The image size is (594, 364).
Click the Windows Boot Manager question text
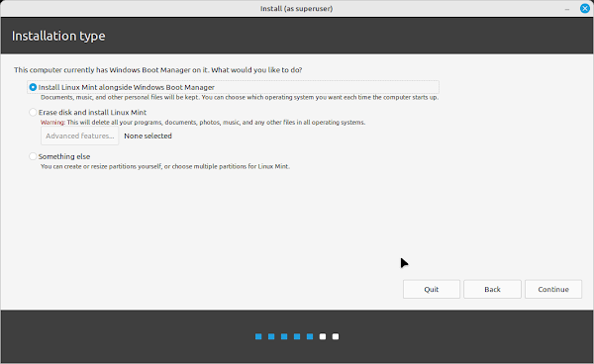point(158,70)
